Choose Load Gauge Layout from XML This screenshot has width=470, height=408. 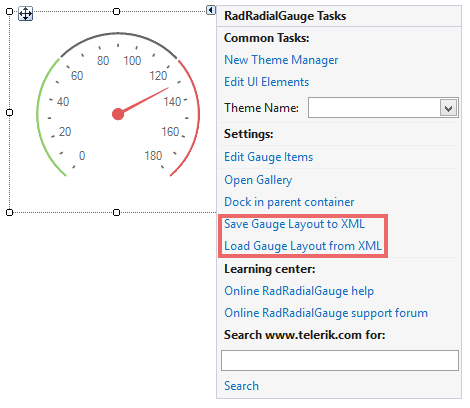click(x=303, y=246)
